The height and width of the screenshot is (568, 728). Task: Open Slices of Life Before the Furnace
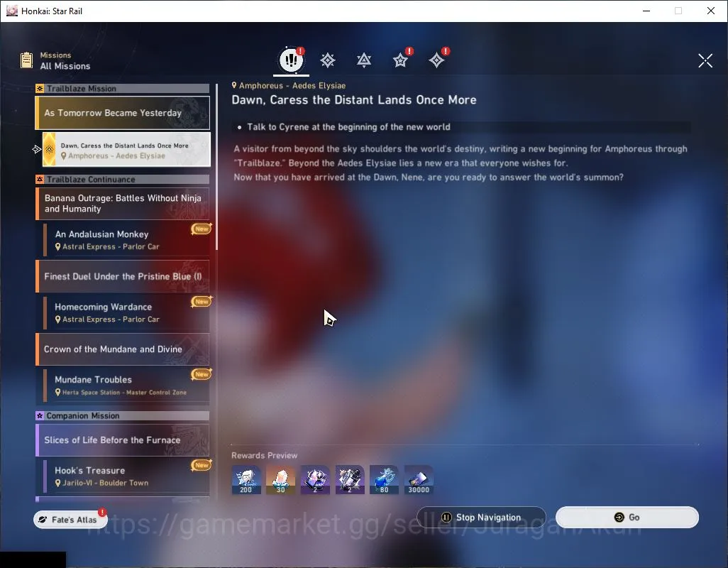pos(123,439)
